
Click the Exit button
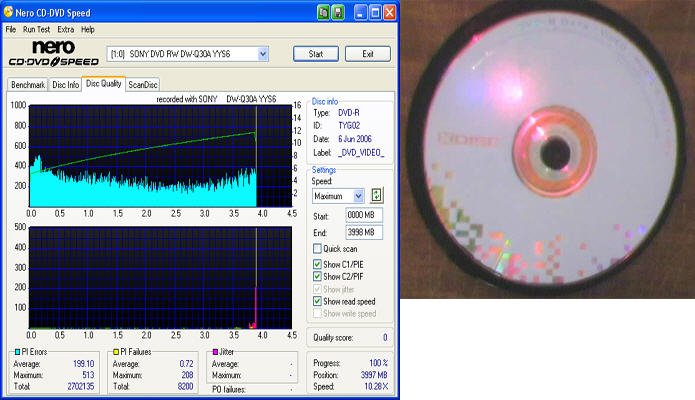pyautogui.click(x=368, y=54)
